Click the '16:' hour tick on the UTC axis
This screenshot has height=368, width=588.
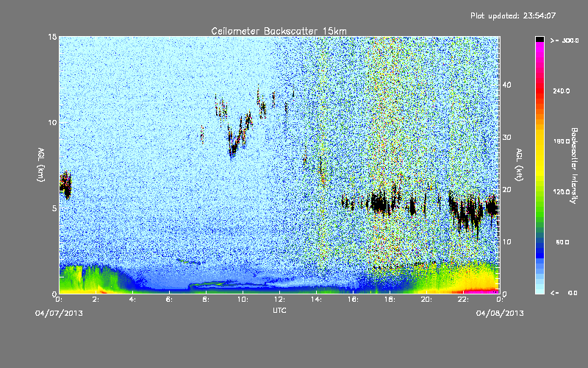[353, 300]
